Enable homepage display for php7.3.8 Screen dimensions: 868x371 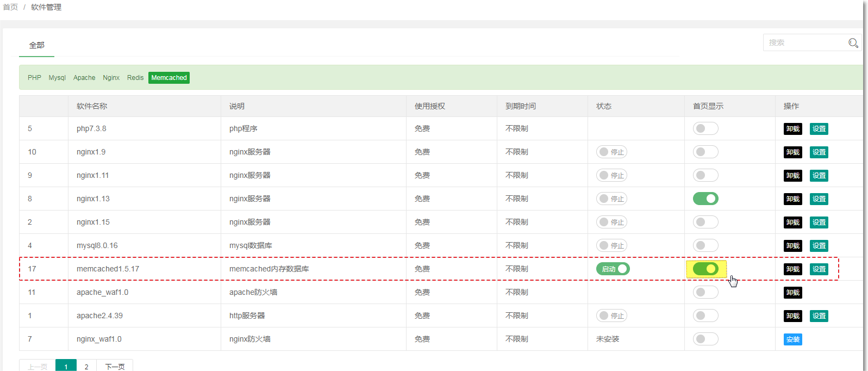click(705, 128)
